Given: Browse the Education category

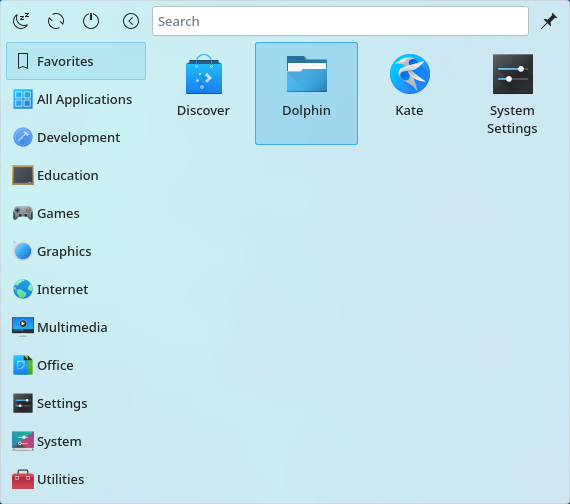Looking at the screenshot, I should pos(76,175).
